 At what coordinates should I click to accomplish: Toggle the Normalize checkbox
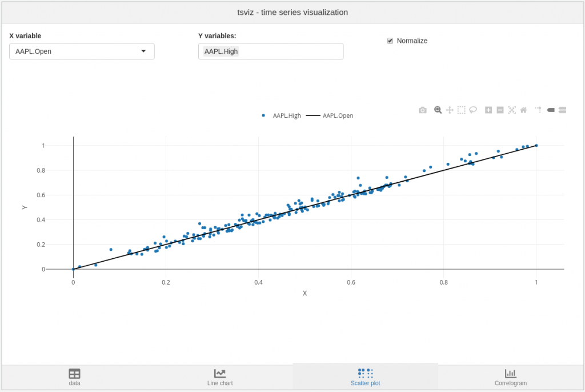pos(390,41)
